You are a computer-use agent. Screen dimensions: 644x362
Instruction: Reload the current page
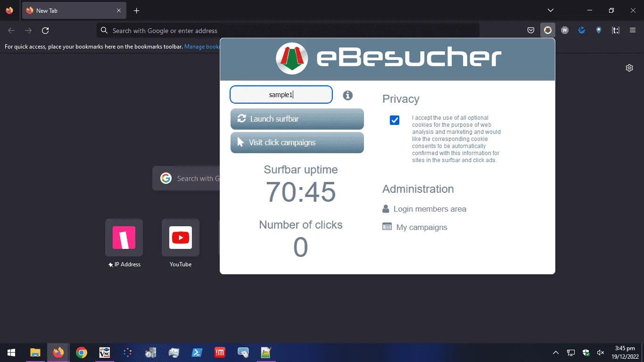(x=45, y=31)
